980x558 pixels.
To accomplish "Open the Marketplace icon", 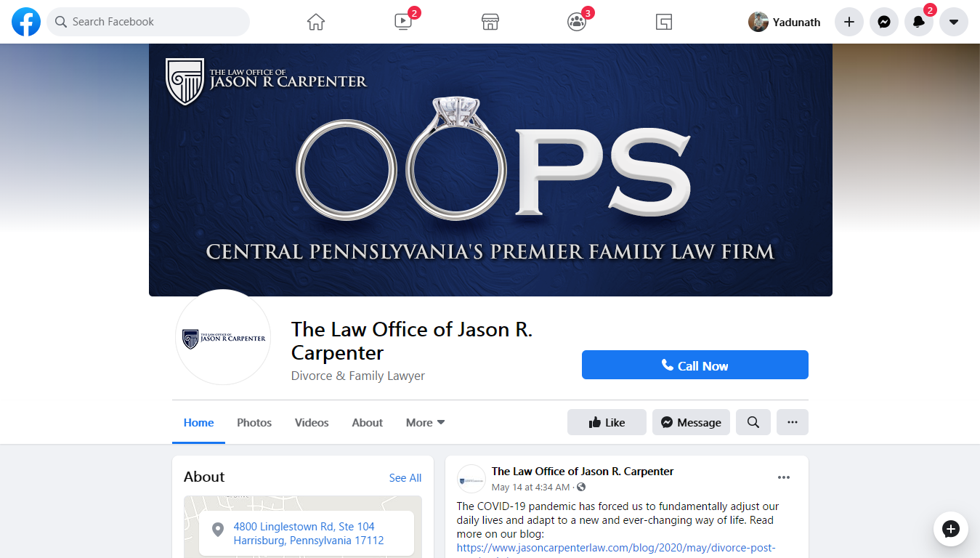I will (490, 22).
